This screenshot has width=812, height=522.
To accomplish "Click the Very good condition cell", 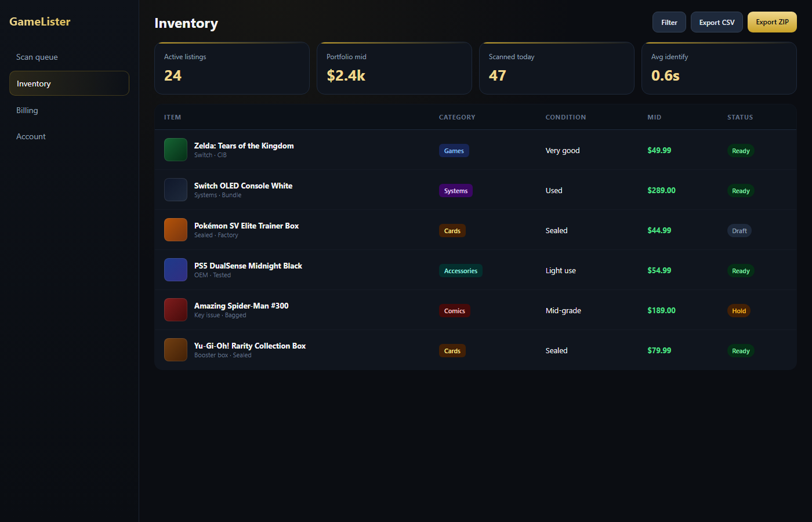I will (x=563, y=150).
